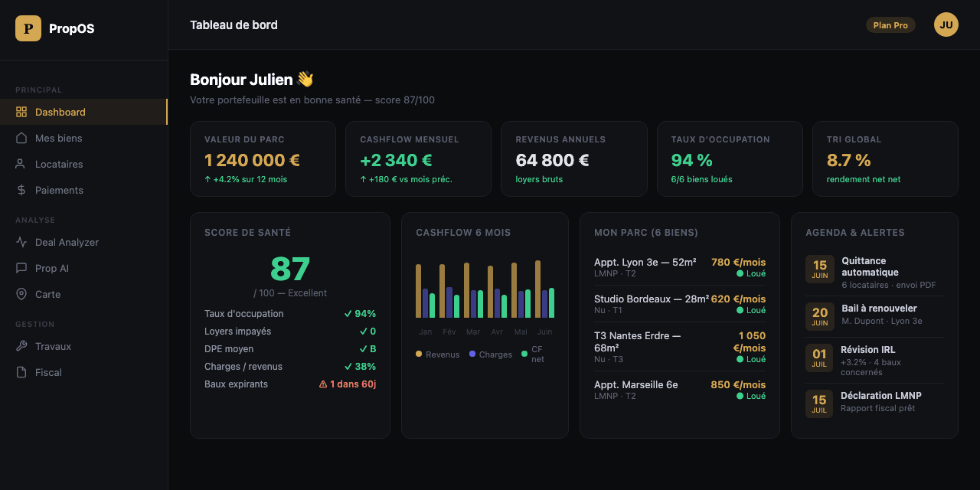Click the person icon beside Locataires
980x490 pixels.
[x=21, y=164]
